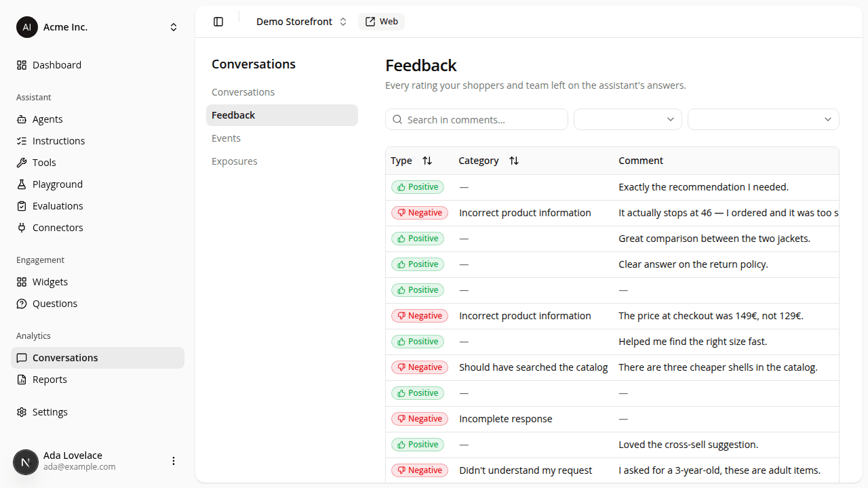Toggle the sidebar panel icon
868x488 pixels.
pyautogui.click(x=218, y=22)
